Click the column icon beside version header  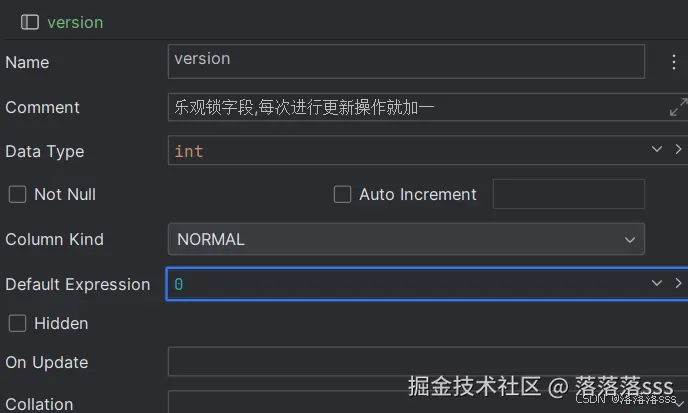point(30,22)
